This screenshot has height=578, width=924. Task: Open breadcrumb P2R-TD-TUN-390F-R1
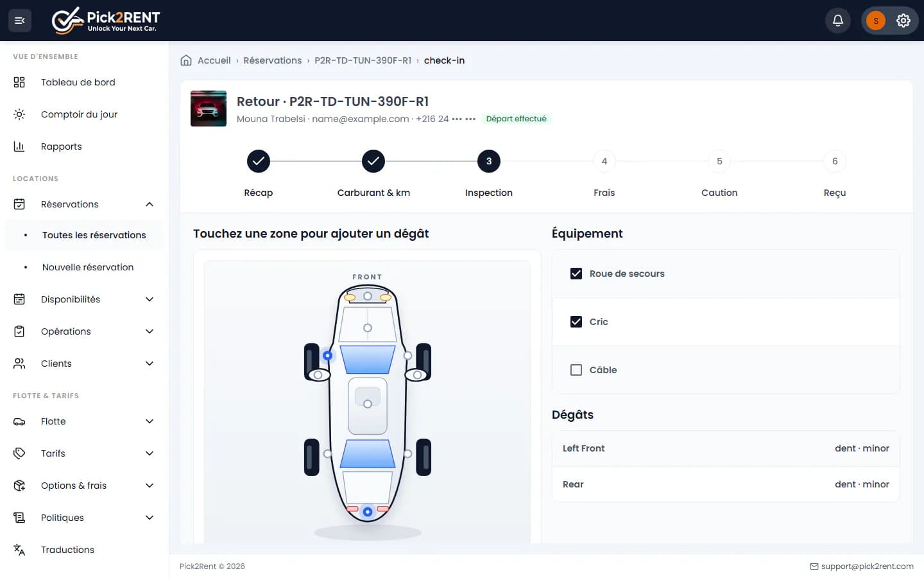point(363,60)
